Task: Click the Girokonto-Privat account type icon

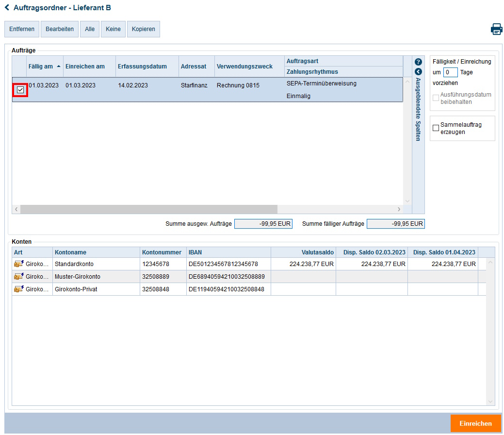Action: click(x=18, y=289)
